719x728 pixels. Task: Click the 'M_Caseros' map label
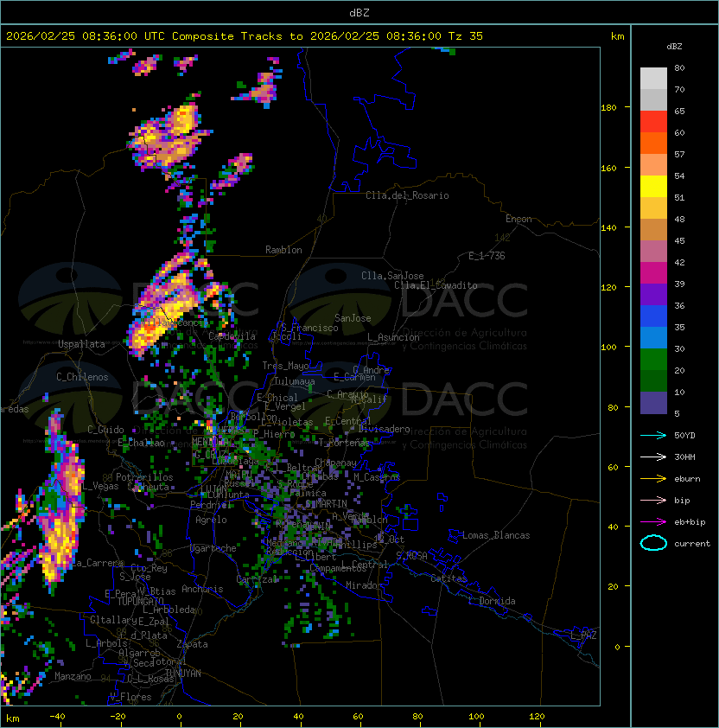click(x=377, y=477)
